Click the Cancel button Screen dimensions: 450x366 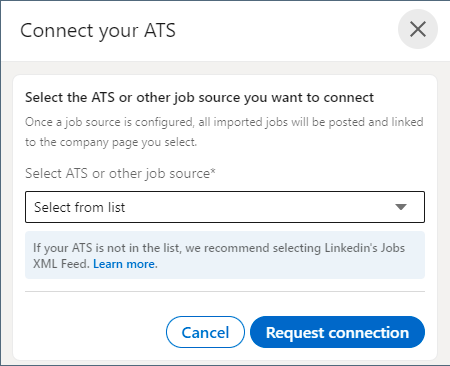coord(205,332)
